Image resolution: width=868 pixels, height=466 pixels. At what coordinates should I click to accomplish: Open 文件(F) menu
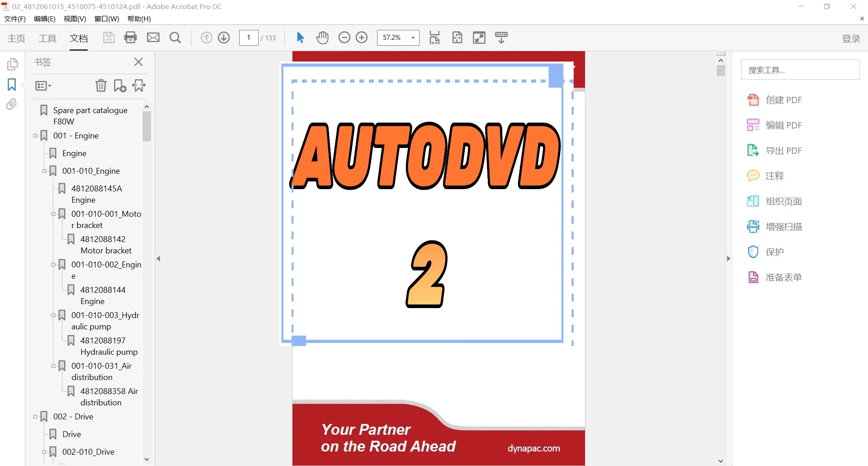coord(15,19)
